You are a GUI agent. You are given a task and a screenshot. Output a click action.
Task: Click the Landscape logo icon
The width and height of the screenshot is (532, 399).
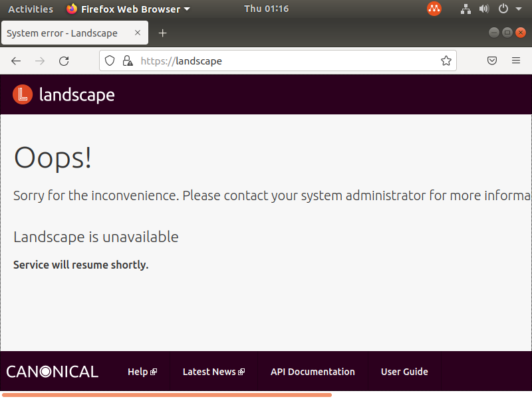[23, 94]
